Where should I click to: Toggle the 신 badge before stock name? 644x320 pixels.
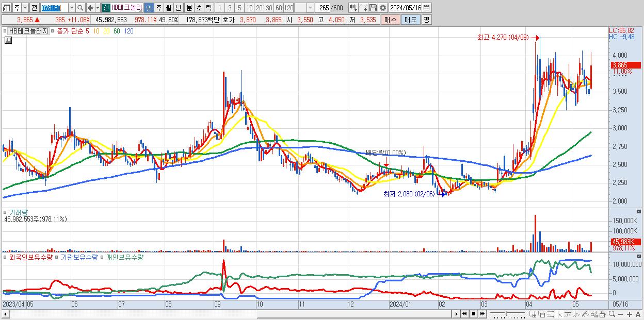tap(105, 8)
